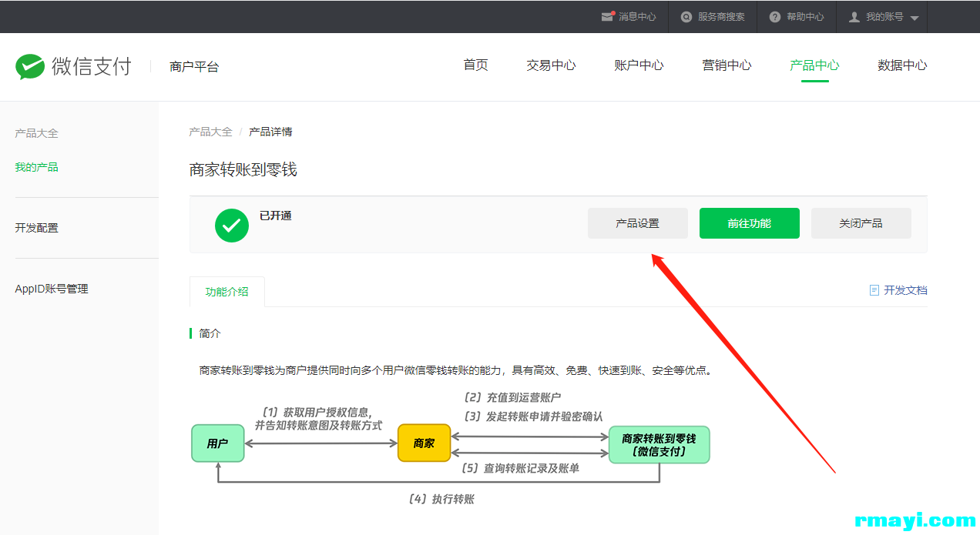Image resolution: width=980 pixels, height=535 pixels.
Task: Click the (2) 充值到运营账户 diagram label
Action: click(x=512, y=397)
